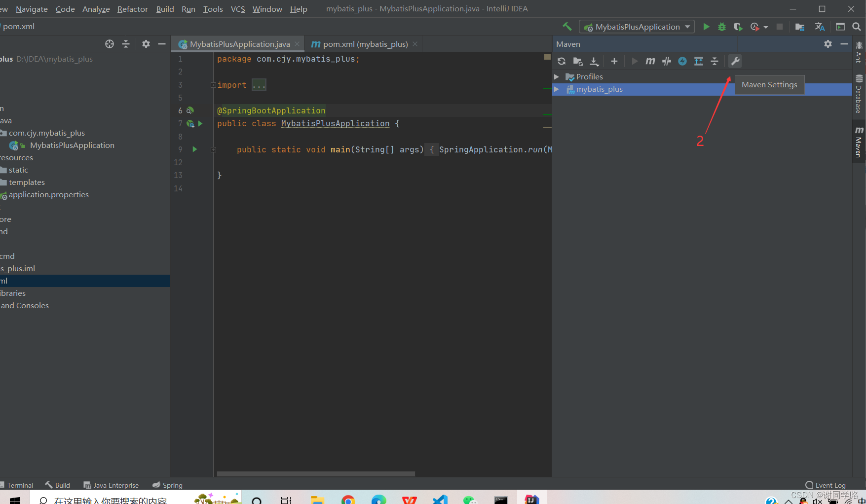866x504 pixels.
Task: Open Maven Settings wrench icon
Action: (735, 61)
